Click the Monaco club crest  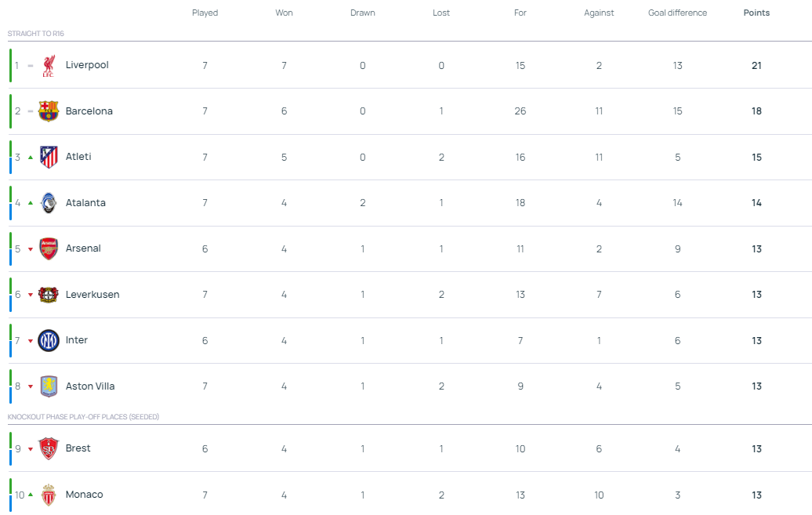[49, 495]
